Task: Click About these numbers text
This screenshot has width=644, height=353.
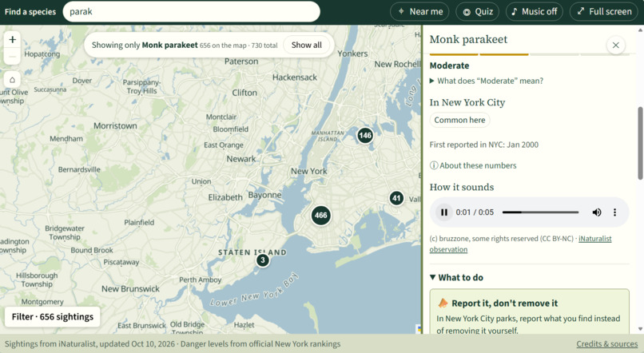Action: (x=478, y=165)
